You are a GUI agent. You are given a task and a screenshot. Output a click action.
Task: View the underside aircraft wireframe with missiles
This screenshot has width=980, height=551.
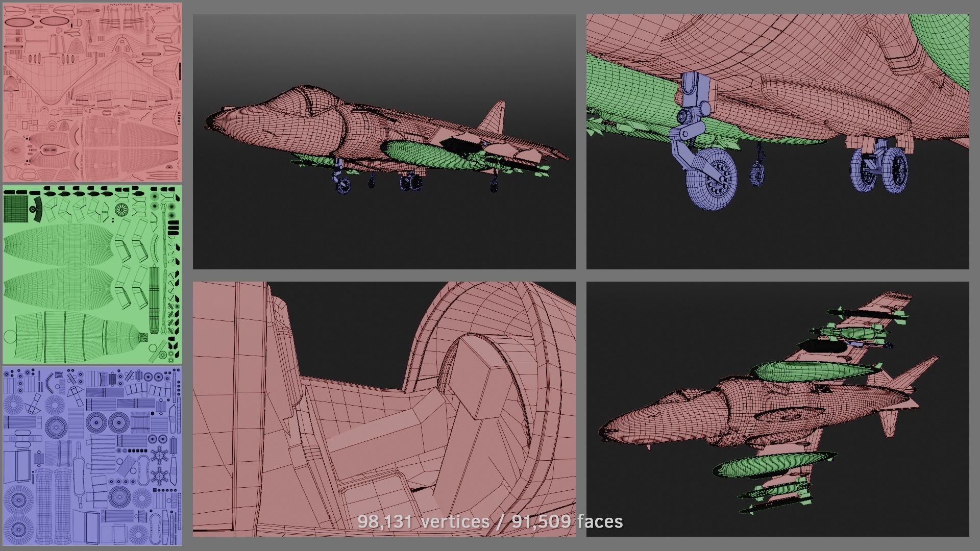point(777,409)
